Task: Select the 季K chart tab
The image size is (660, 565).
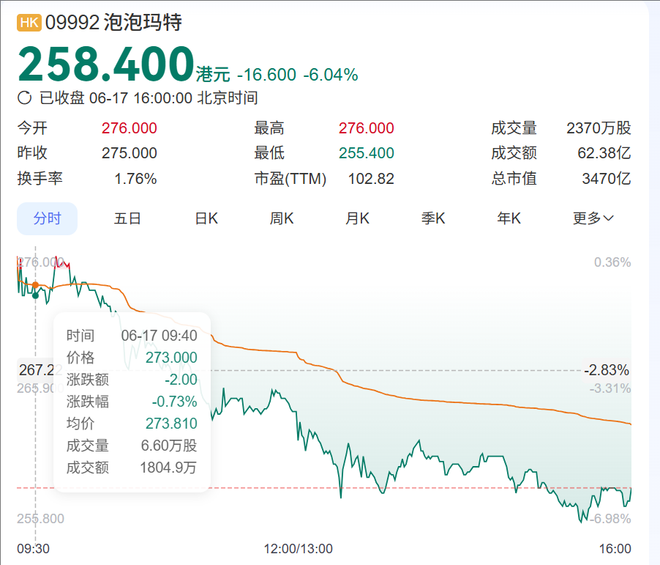Action: click(433, 219)
